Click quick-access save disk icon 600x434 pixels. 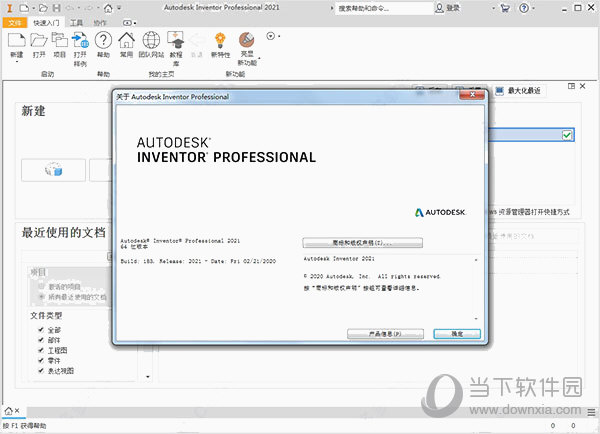57,8
